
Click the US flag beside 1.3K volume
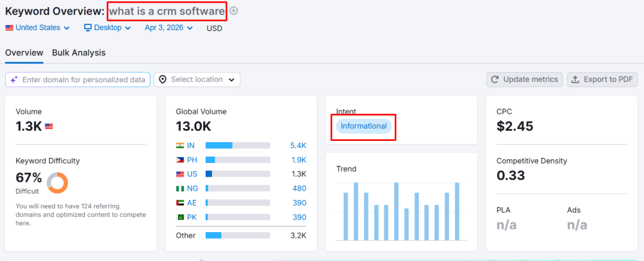49,126
